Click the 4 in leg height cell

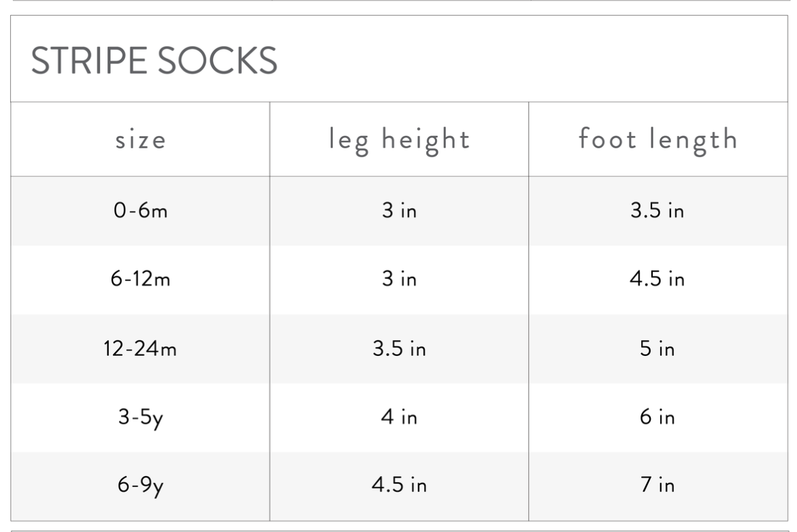[x=400, y=417]
